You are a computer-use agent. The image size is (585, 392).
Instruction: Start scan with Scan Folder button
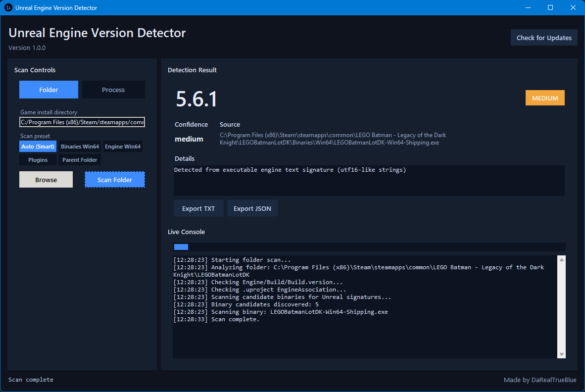point(114,179)
